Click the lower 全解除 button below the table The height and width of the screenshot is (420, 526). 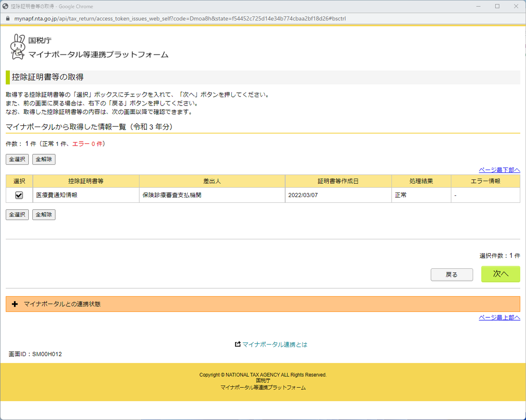[x=44, y=215]
